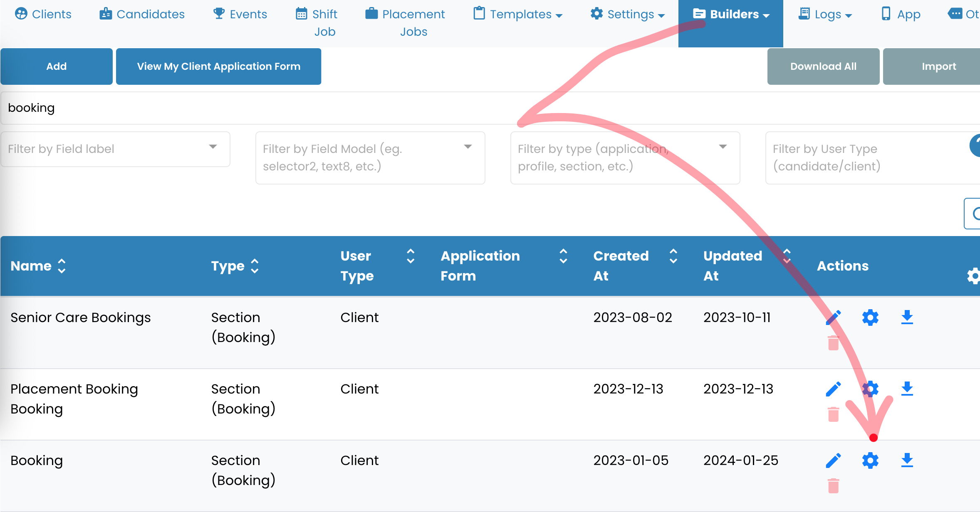Download the Placement Booking Booking section
The image size is (980, 512).
[x=907, y=389]
